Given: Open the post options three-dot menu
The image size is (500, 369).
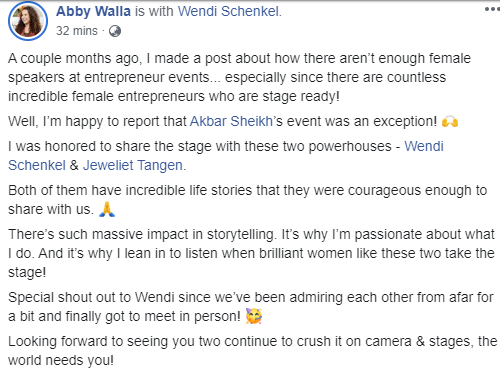Looking at the screenshot, I should (x=492, y=9).
